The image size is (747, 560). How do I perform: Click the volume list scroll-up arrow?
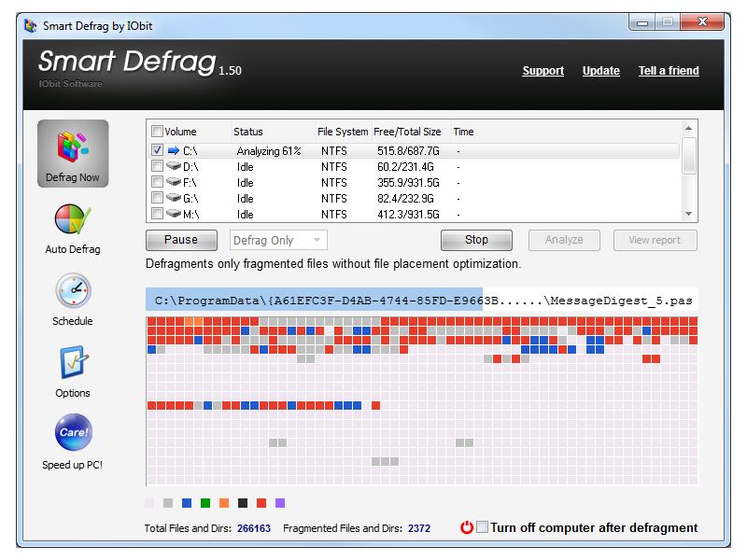[688, 128]
